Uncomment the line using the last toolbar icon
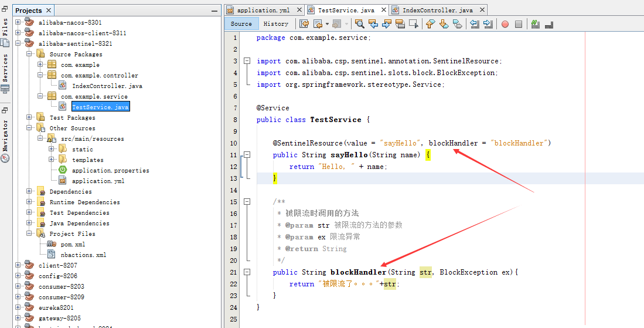This screenshot has width=644, height=328. click(549, 25)
